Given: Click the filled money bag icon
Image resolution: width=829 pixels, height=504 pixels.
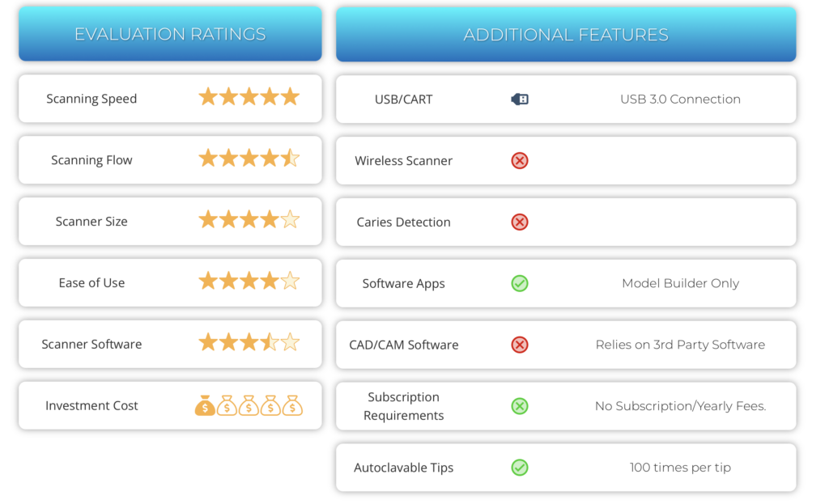Looking at the screenshot, I should click(206, 405).
